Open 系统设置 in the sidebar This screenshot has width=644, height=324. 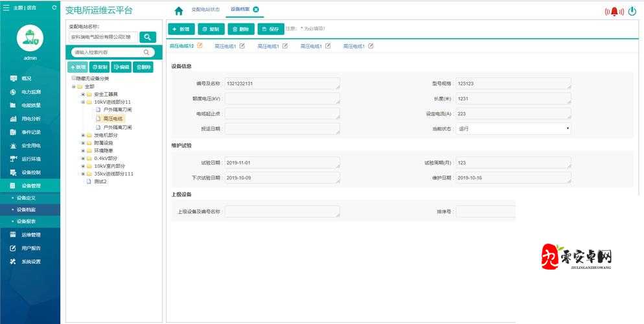pyautogui.click(x=30, y=262)
